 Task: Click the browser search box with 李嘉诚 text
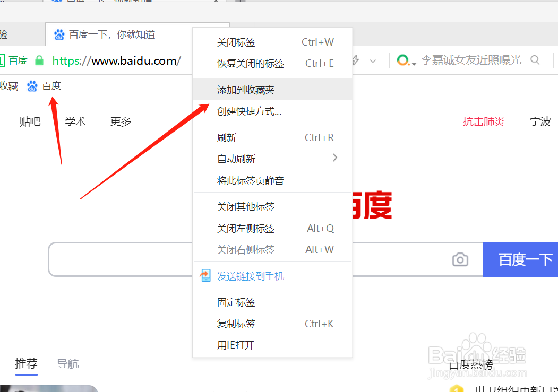[x=471, y=60]
